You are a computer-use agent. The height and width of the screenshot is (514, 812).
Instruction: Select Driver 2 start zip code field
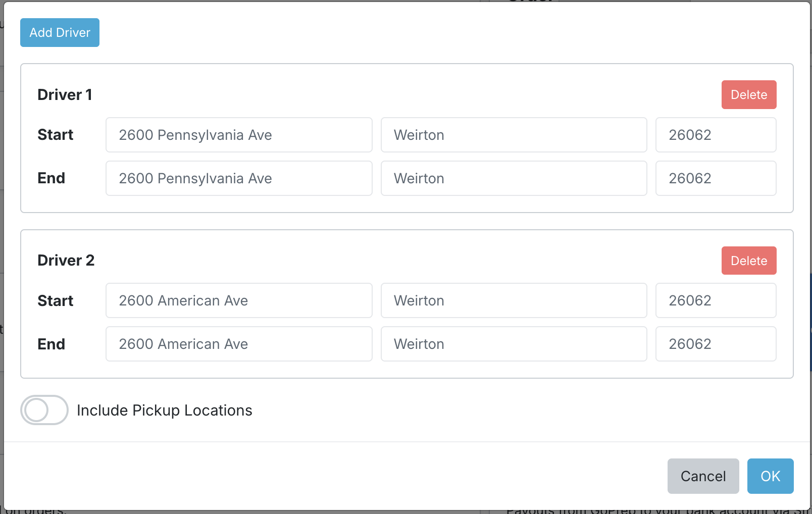coord(716,300)
